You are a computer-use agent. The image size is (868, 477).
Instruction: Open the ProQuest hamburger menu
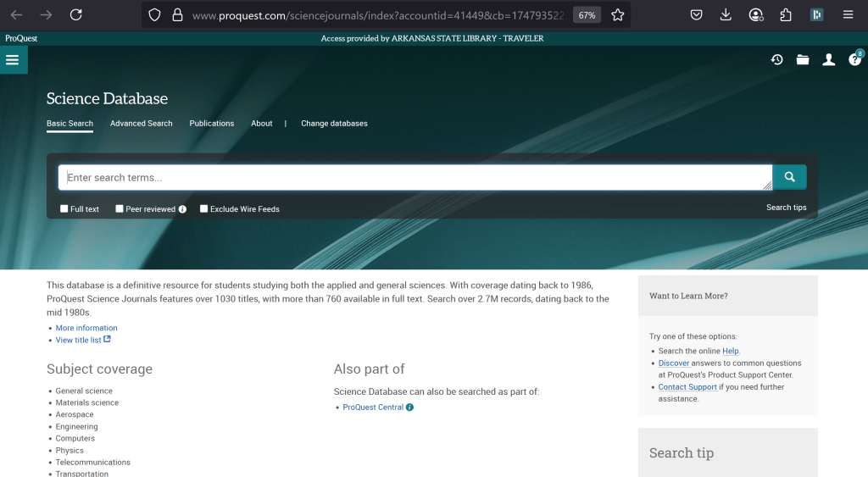(x=12, y=59)
